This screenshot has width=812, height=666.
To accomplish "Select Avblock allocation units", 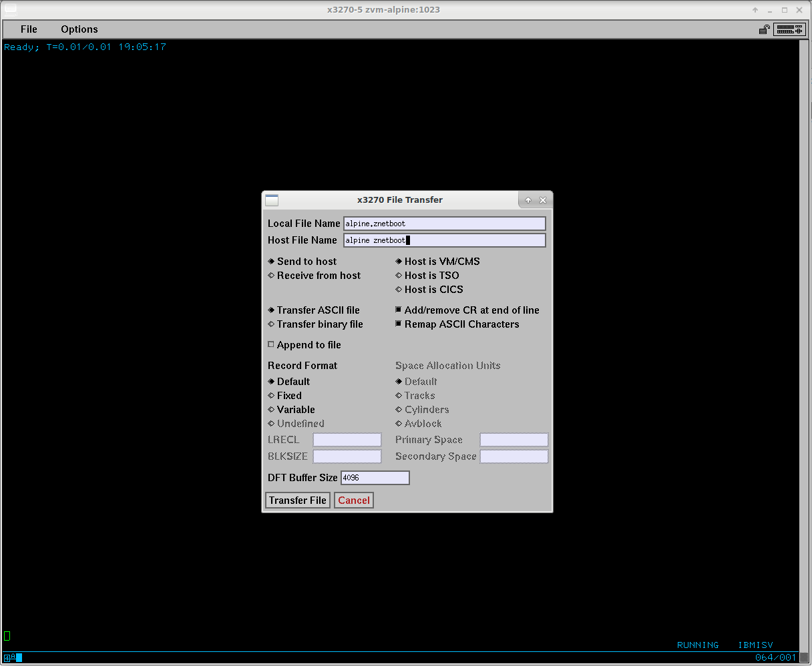I will (x=419, y=424).
